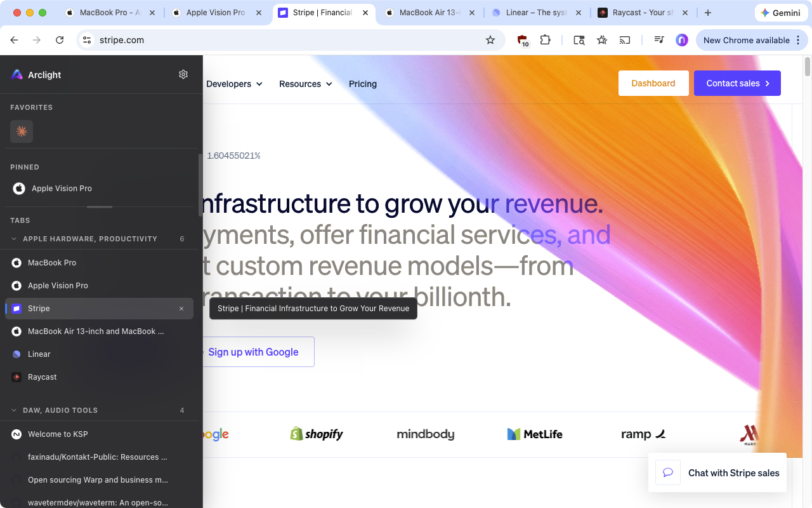812x508 pixels.
Task: Open Pricing page link
Action: [363, 84]
